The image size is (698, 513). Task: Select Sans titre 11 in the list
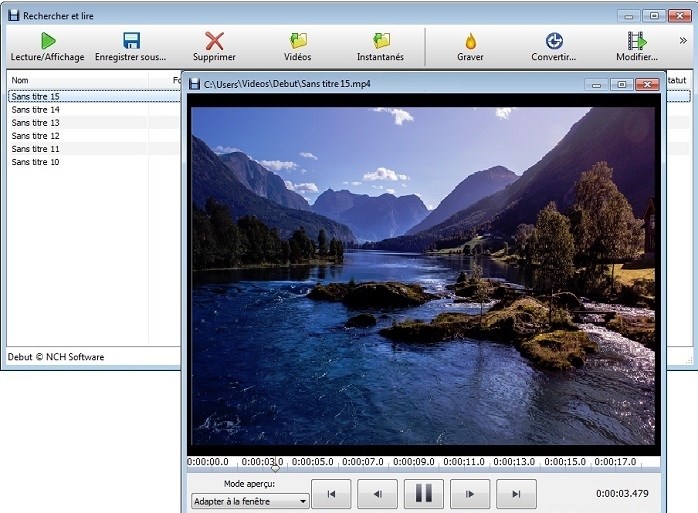[36, 149]
